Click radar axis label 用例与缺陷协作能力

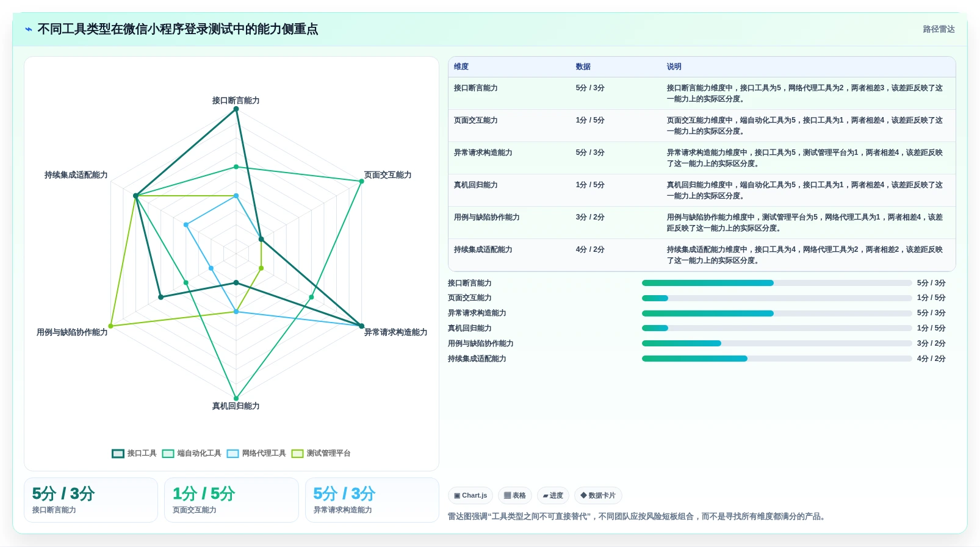coord(72,332)
